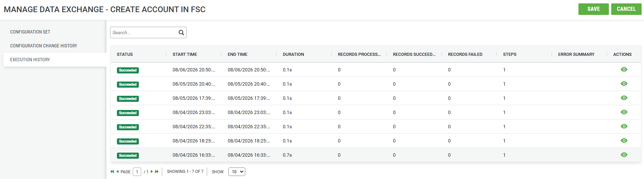Sort by Duration column header
The image size is (644, 179).
tap(293, 54)
